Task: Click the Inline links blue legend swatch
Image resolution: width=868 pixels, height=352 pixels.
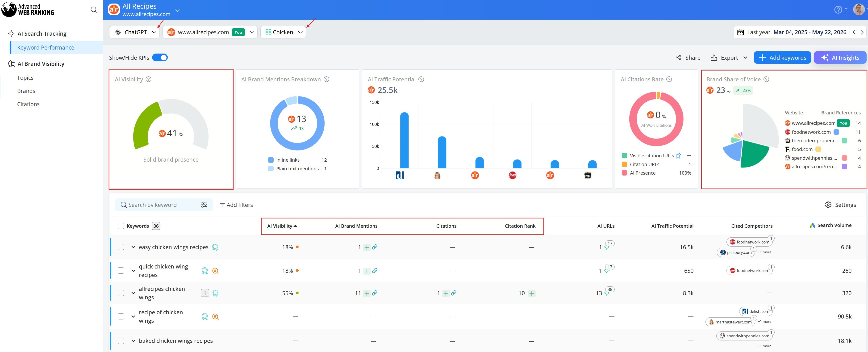Action: [x=271, y=160]
